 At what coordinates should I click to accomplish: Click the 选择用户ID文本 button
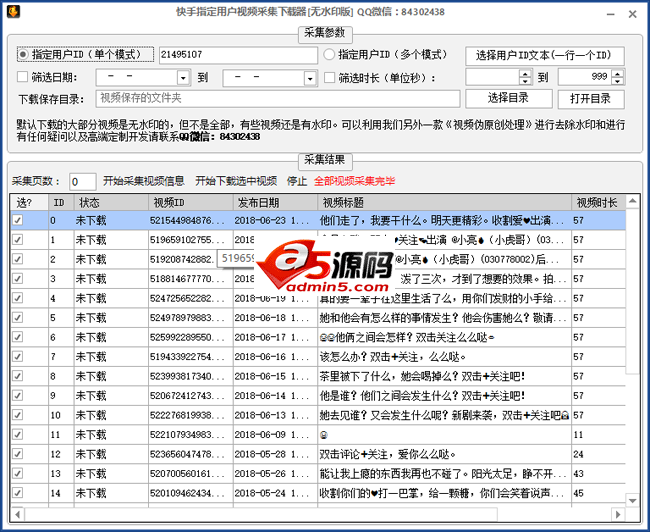click(x=544, y=55)
